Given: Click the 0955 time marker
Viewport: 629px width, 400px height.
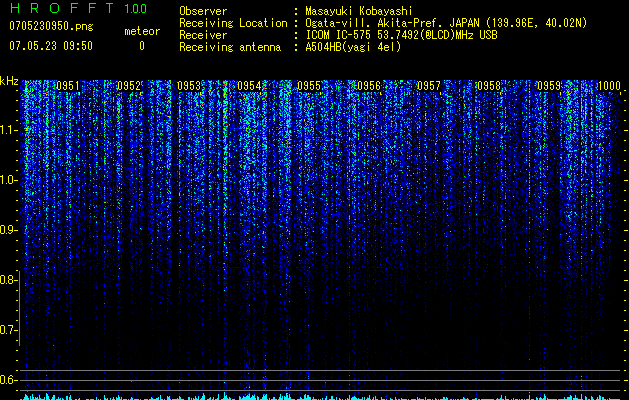Looking at the screenshot, I should (x=309, y=86).
